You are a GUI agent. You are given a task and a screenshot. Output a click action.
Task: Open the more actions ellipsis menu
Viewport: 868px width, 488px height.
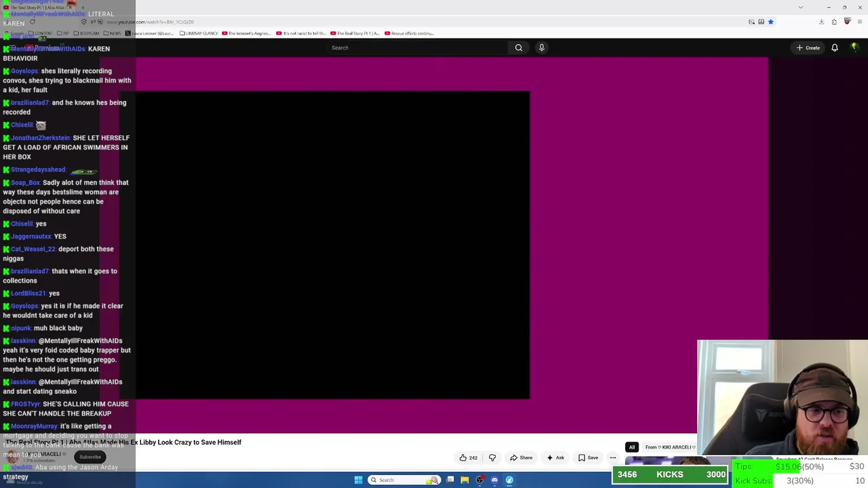tap(612, 457)
